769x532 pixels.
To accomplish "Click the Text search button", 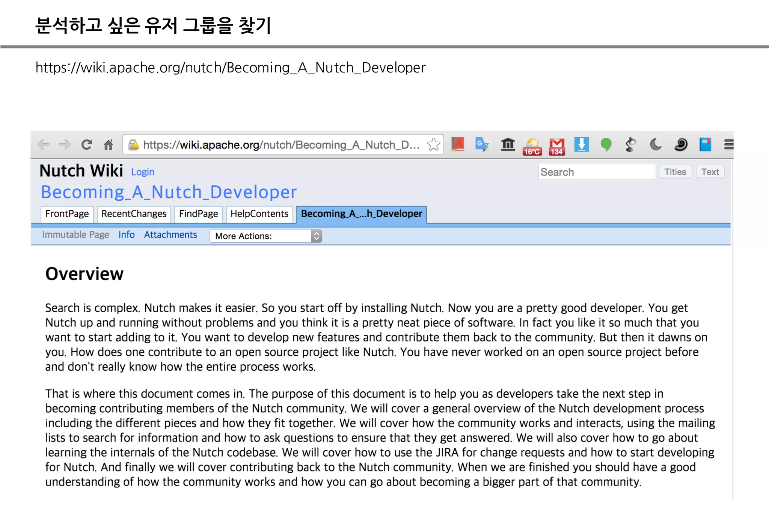I will (710, 172).
